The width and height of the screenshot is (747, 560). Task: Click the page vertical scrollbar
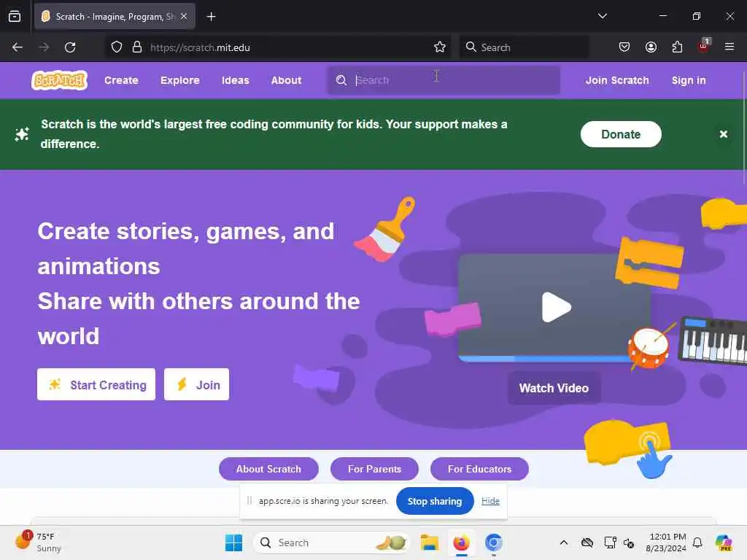[x=743, y=128]
